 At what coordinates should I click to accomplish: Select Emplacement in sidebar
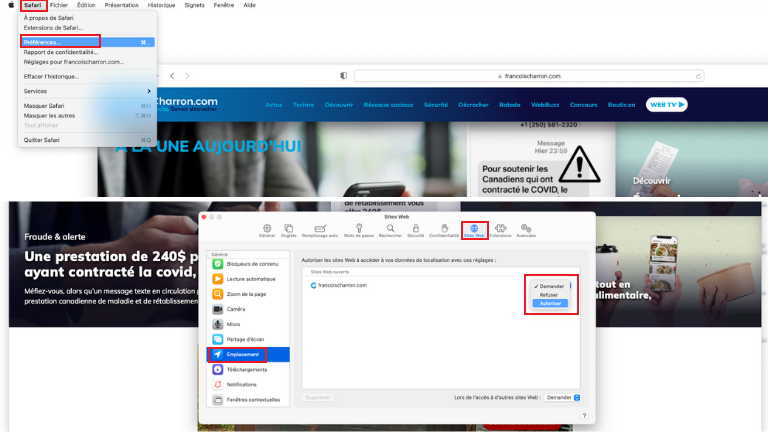[248, 354]
